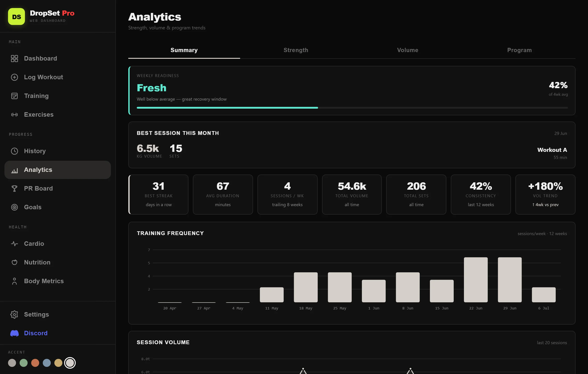This screenshot has width=588, height=374.
Task: Switch to the Strength tab
Action: point(296,50)
